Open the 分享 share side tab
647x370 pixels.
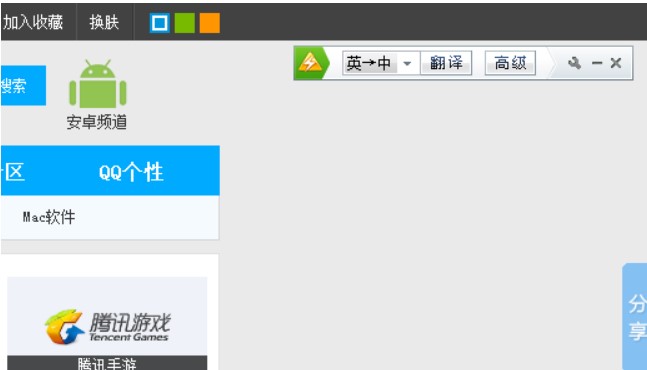635,317
